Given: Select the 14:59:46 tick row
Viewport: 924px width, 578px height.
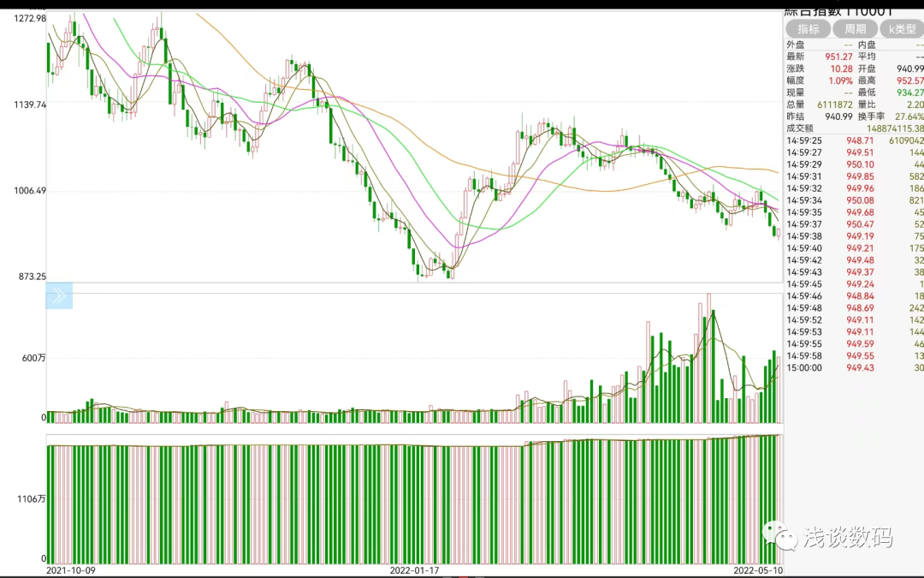Looking at the screenshot, I should (855, 296).
